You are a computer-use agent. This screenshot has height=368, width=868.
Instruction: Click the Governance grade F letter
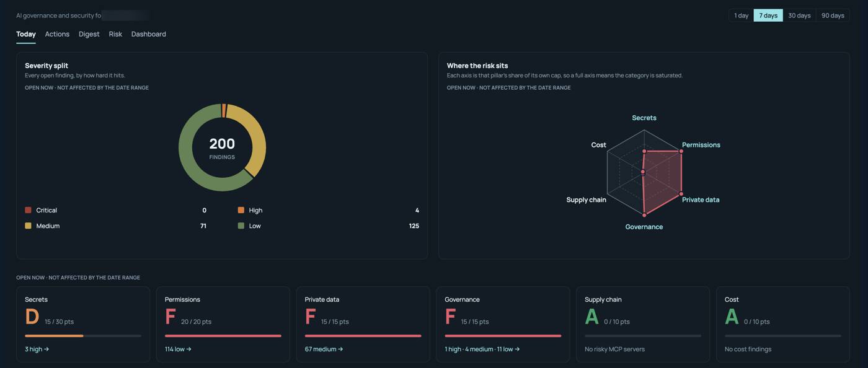(x=451, y=317)
